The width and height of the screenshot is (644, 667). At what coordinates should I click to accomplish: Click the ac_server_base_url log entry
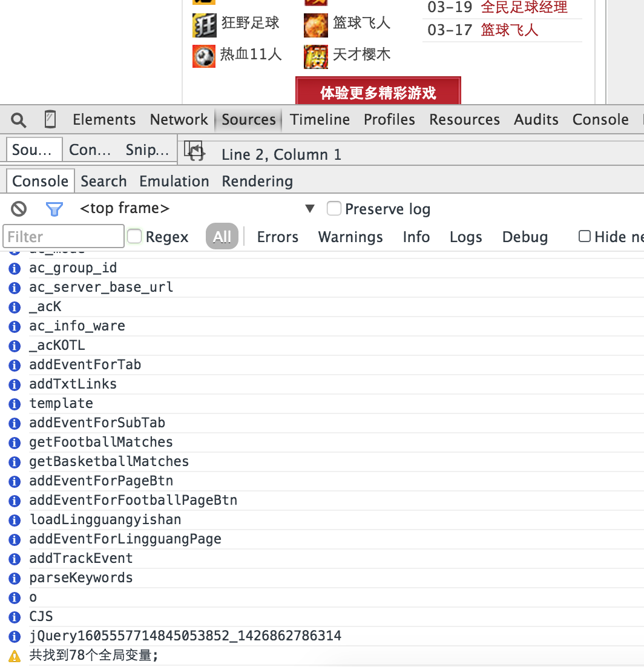pos(101,287)
